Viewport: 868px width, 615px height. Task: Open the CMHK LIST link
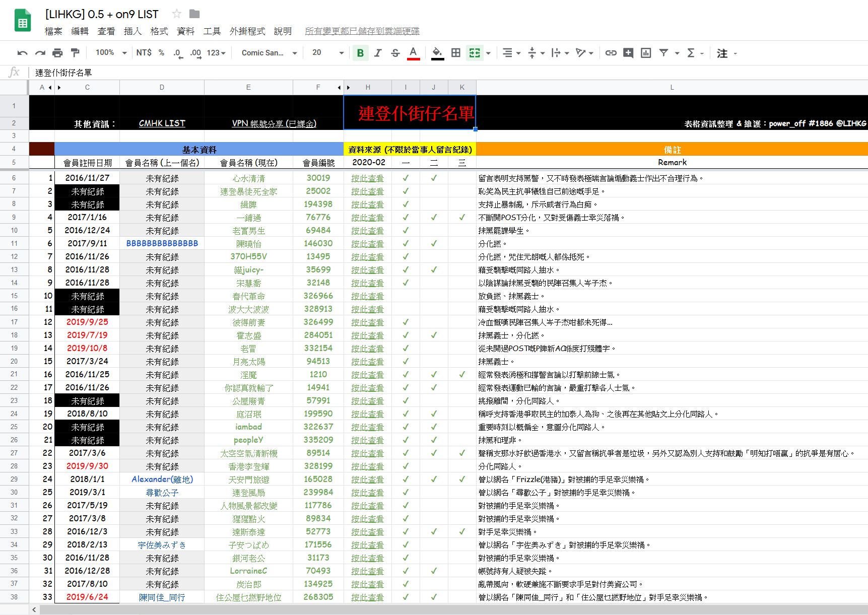162,123
